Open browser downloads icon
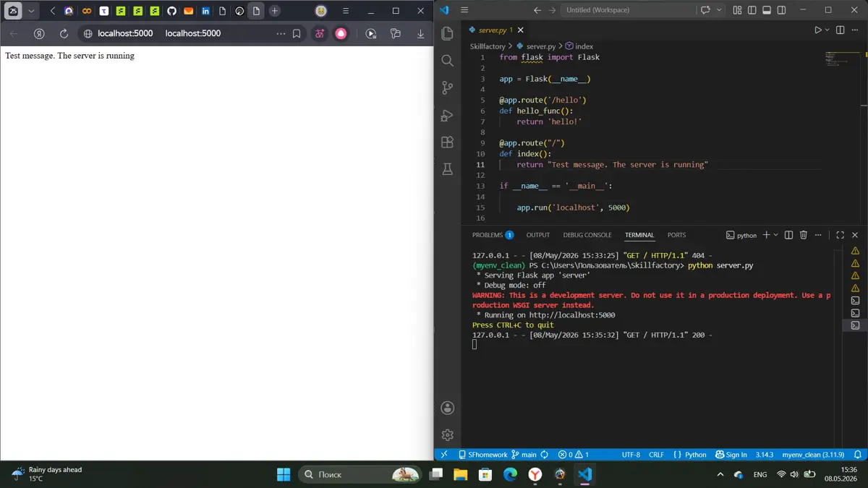Screen dimensions: 868x488 [x=420, y=33]
